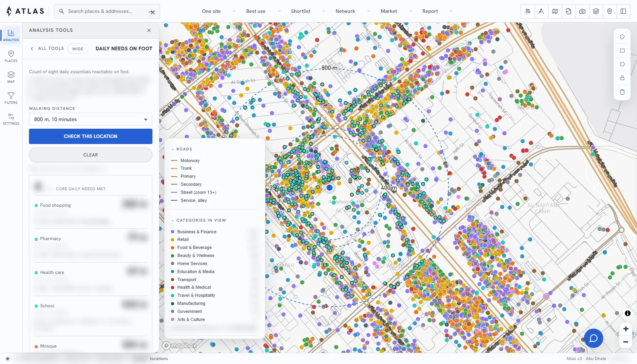Open the Filters sidebar item

(x=11, y=98)
